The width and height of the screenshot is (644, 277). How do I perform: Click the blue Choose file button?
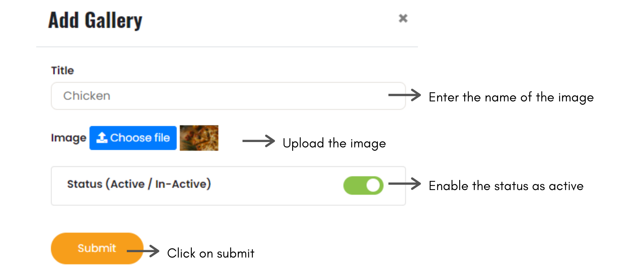tap(133, 138)
